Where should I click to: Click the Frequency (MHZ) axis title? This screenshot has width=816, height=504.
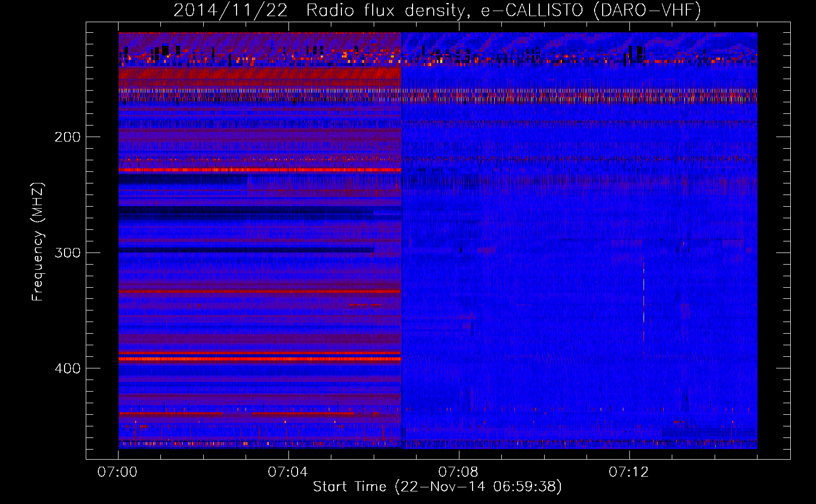tap(38, 242)
